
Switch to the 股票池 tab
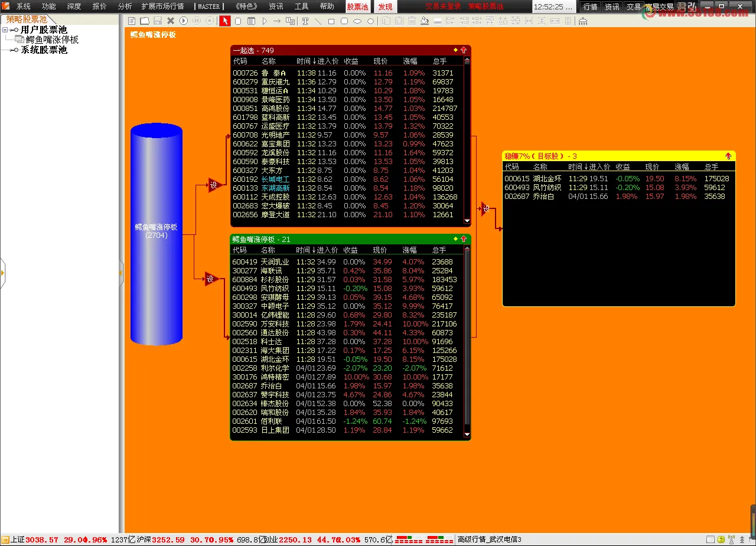tap(357, 7)
